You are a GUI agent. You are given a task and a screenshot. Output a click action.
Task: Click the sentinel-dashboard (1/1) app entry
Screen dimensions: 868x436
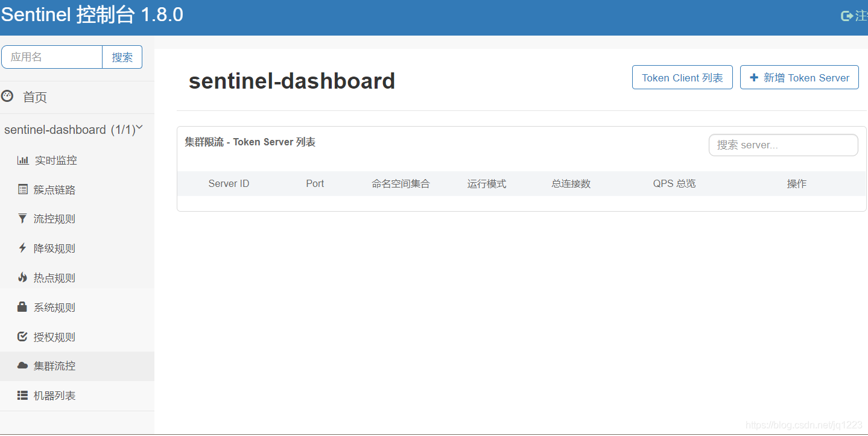tap(74, 130)
